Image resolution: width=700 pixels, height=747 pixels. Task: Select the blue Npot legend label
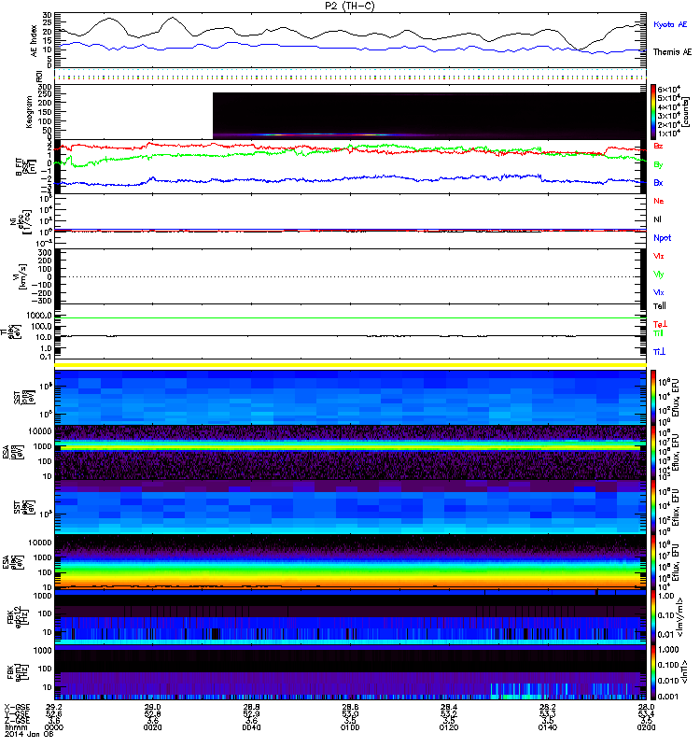[x=662, y=238]
